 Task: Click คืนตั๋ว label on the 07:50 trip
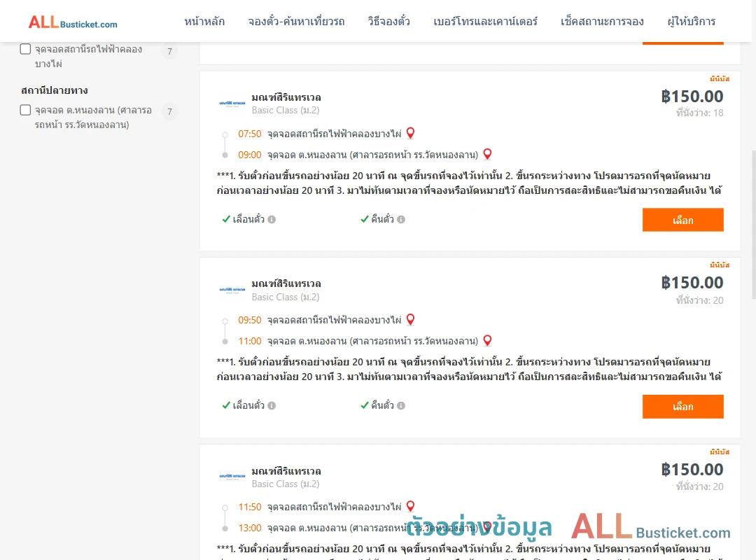(x=382, y=220)
